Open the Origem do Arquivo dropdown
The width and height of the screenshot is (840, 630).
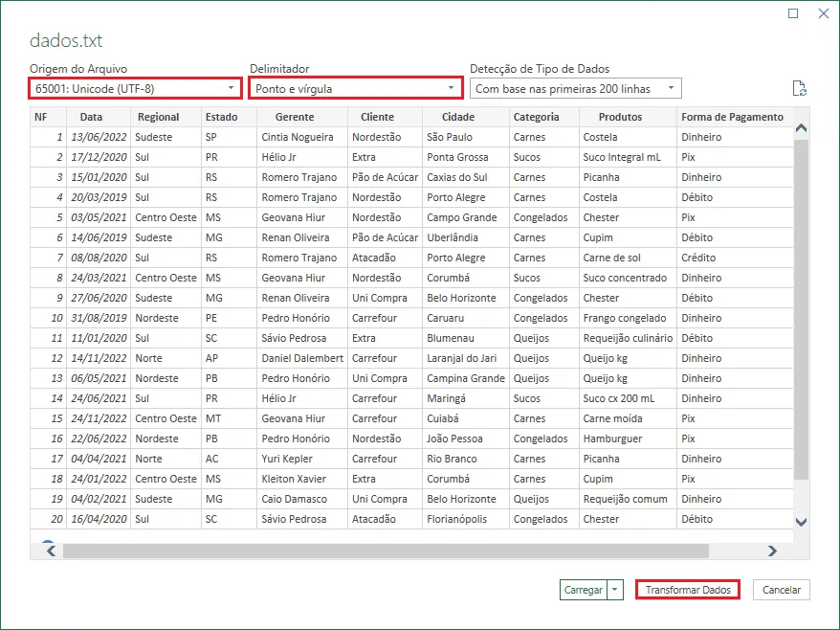[x=135, y=88]
